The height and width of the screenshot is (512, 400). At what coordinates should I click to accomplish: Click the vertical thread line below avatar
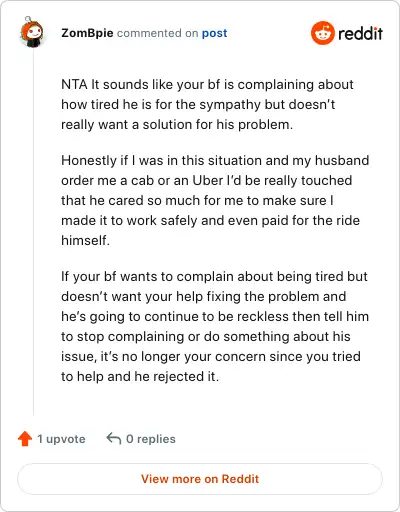[x=33, y=232]
